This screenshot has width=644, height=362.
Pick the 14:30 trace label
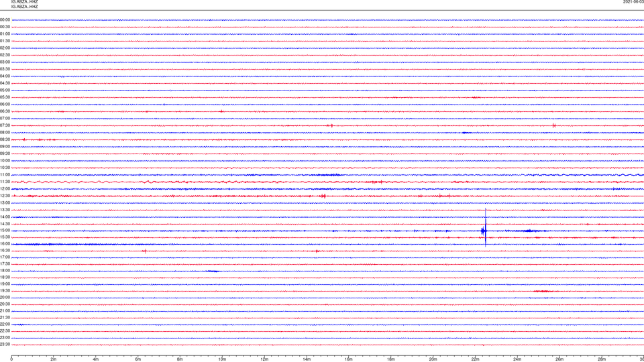5,224
